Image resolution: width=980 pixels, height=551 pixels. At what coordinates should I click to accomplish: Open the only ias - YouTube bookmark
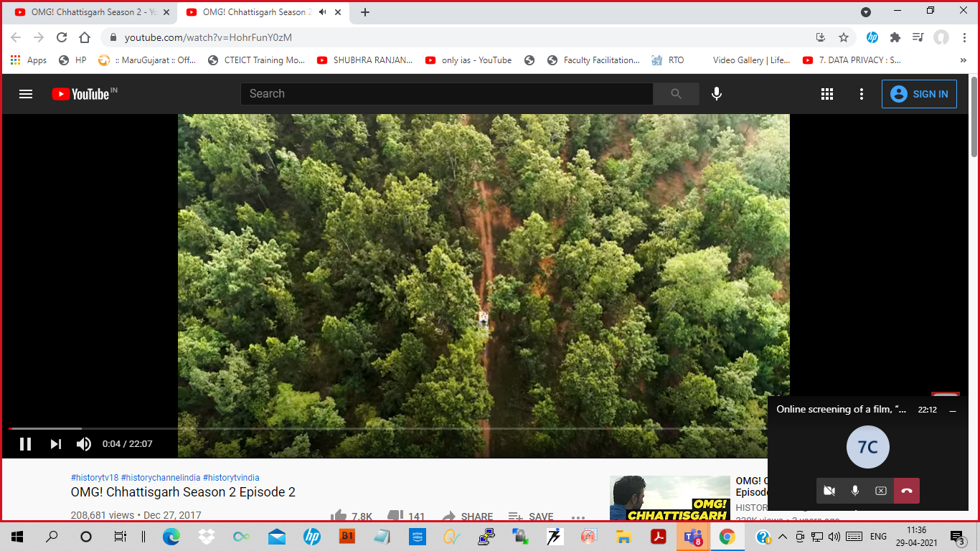(468, 60)
